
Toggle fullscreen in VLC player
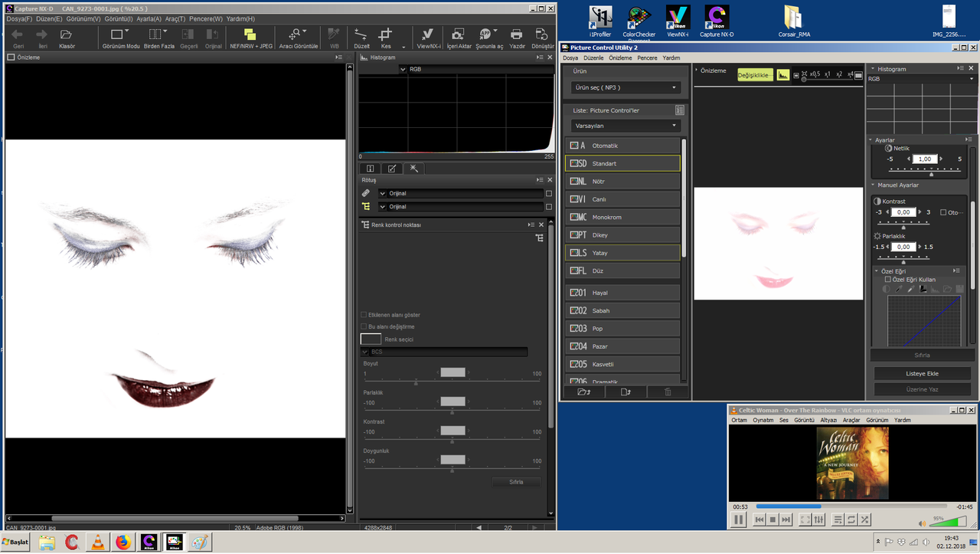805,520
